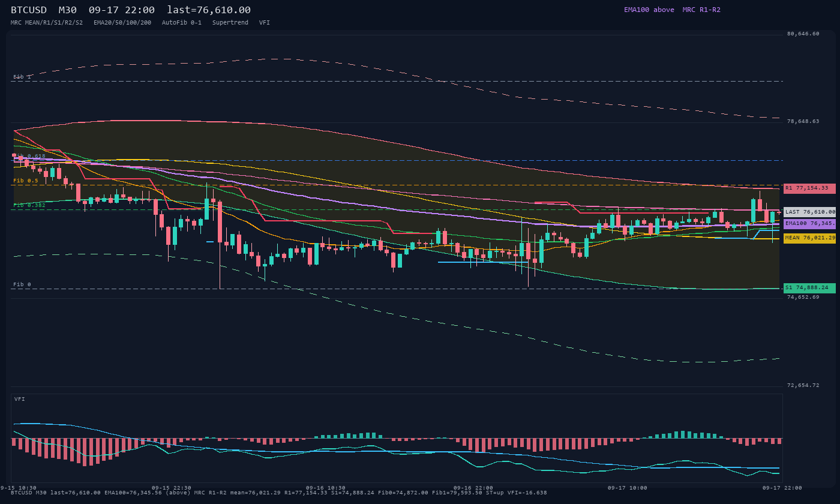Viewport: 840px width, 504px height.
Task: Select the EMA20/50/100/200 indicator label
Action: click(122, 22)
